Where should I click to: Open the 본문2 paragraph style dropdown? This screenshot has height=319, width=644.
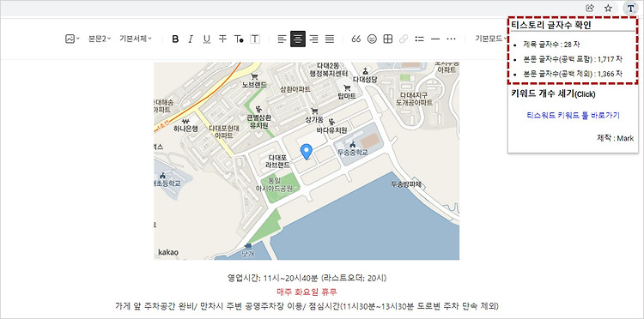(100, 39)
